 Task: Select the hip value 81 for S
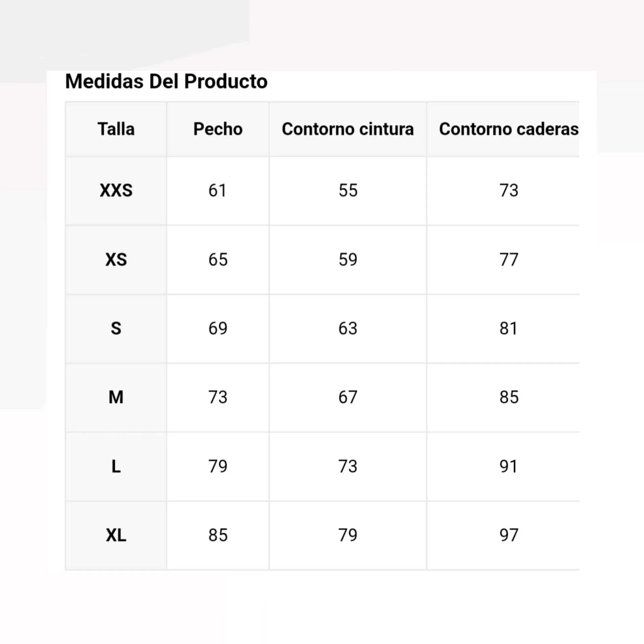[508, 329]
